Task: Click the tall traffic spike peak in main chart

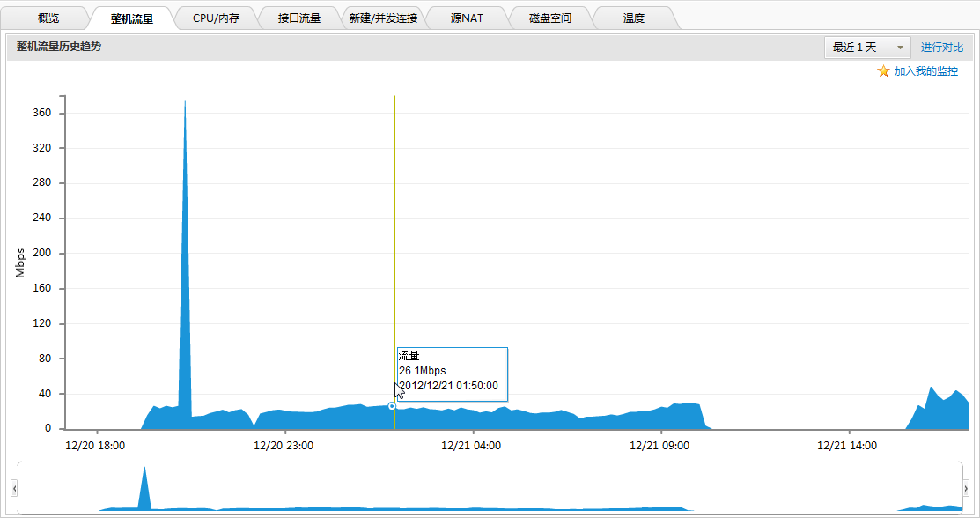Action: coord(185,104)
